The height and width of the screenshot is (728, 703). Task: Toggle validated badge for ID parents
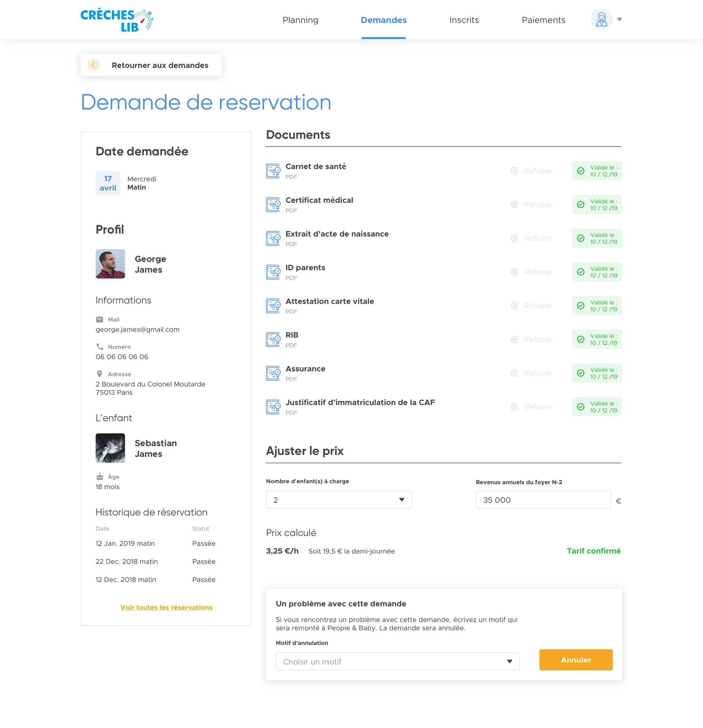click(x=597, y=272)
